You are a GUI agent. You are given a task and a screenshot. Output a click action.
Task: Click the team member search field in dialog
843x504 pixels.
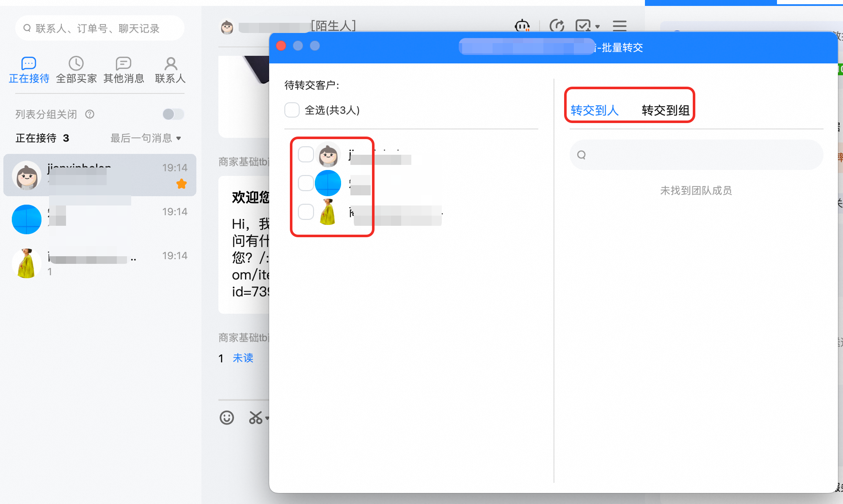[x=696, y=155]
